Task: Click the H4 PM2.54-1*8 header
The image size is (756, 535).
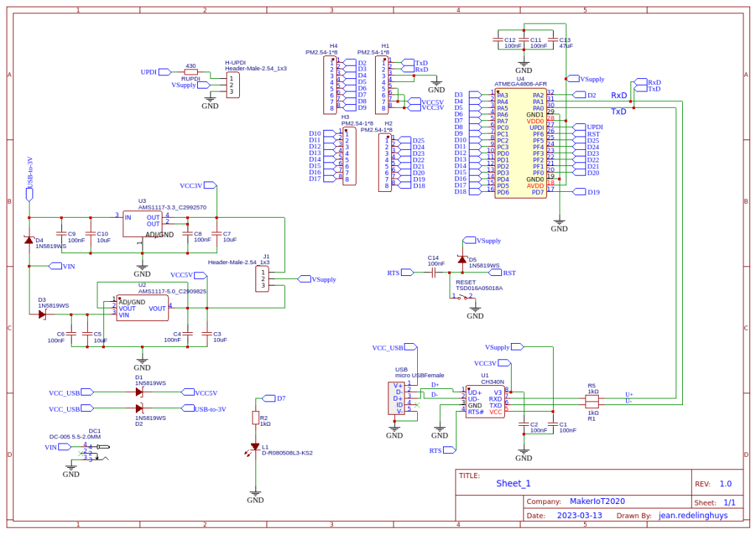Action: tap(330, 85)
